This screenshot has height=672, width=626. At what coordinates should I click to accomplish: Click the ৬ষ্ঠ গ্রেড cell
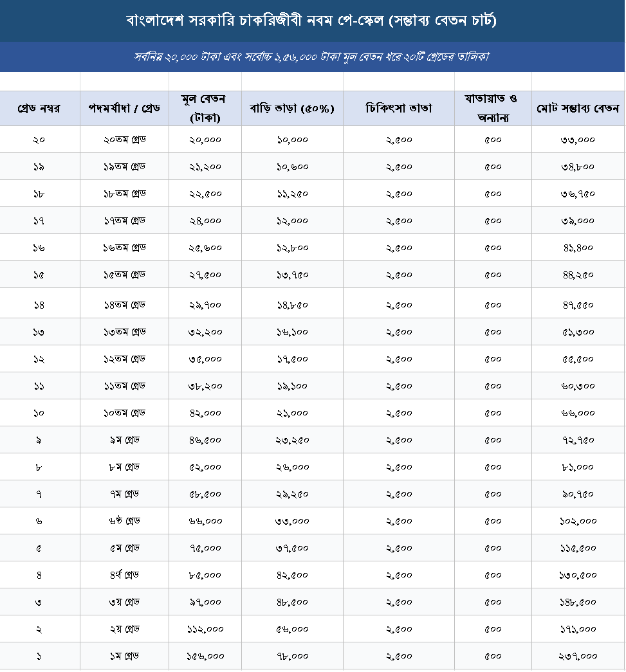[x=124, y=521]
